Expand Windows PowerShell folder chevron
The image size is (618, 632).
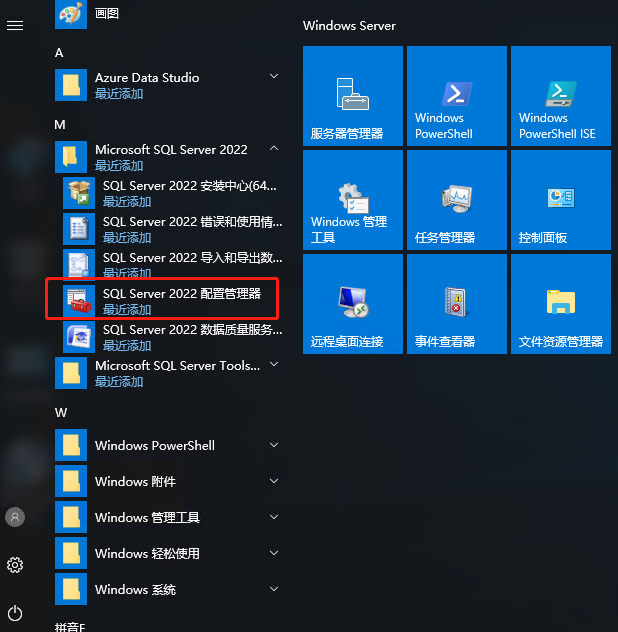tap(274, 445)
